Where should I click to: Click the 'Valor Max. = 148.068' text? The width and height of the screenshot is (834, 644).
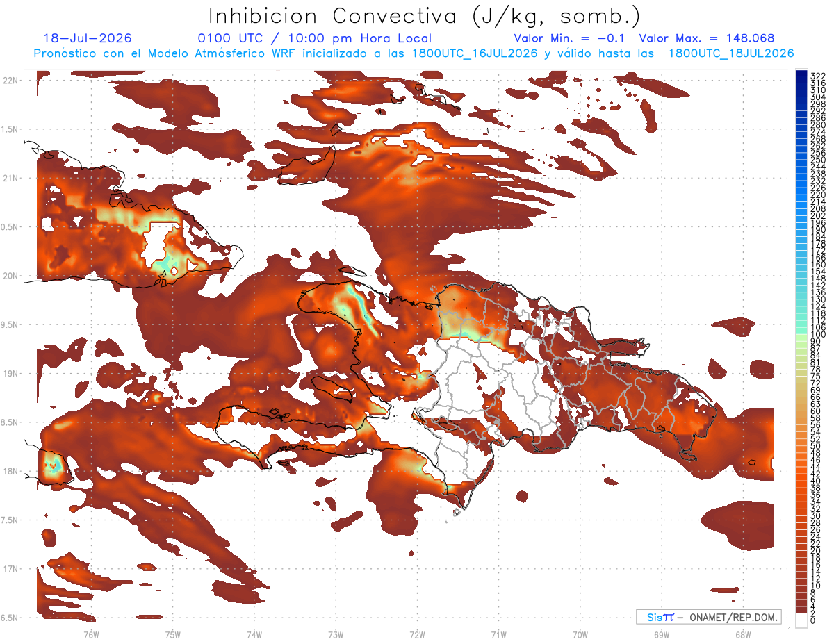[x=707, y=38]
